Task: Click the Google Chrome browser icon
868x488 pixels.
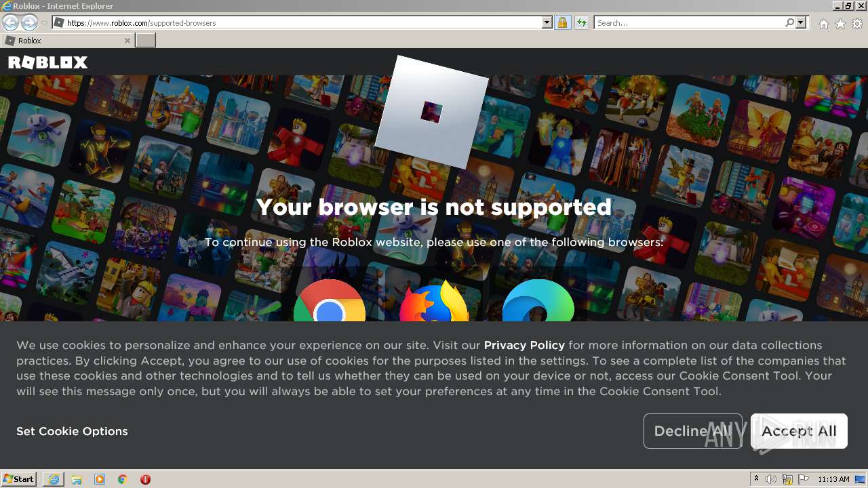Action: pyautogui.click(x=330, y=301)
